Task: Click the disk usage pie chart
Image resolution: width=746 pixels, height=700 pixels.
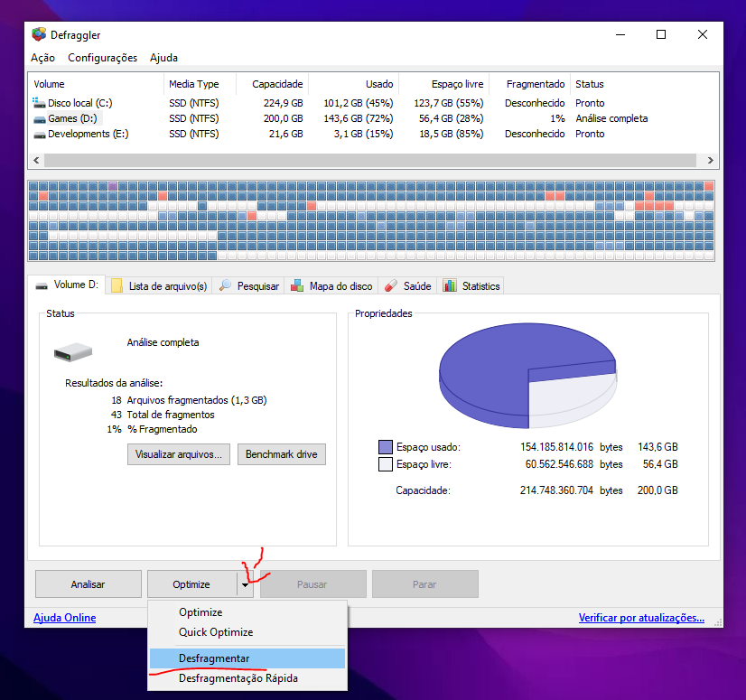Action: pos(527,376)
